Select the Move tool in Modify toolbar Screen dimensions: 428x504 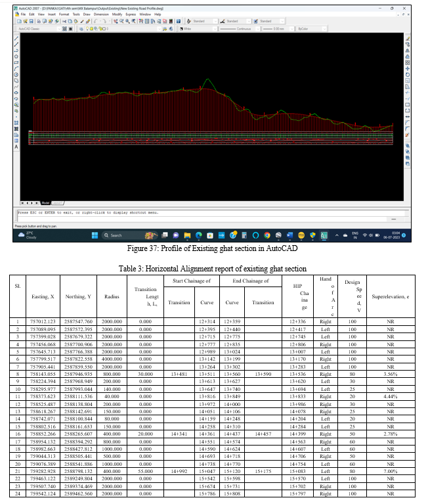(x=408, y=68)
